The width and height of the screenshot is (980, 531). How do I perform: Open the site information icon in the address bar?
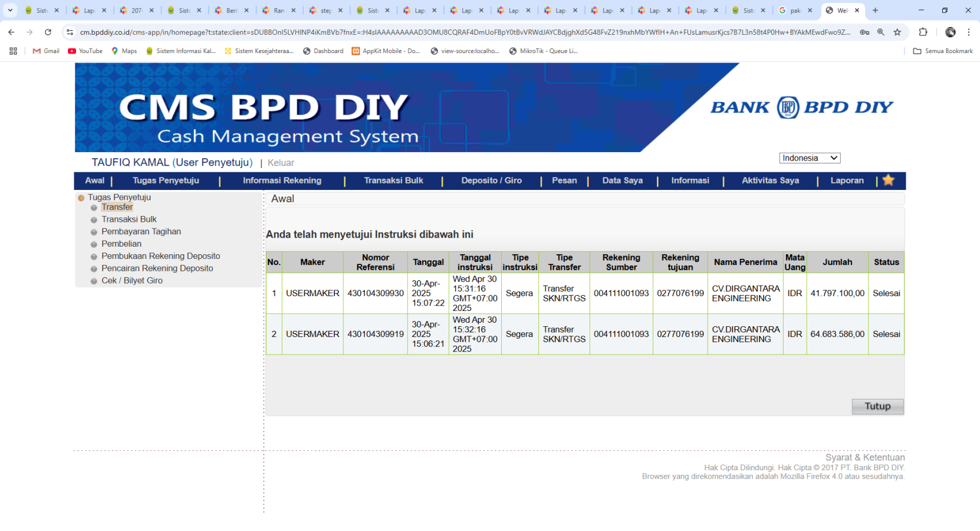click(x=70, y=32)
